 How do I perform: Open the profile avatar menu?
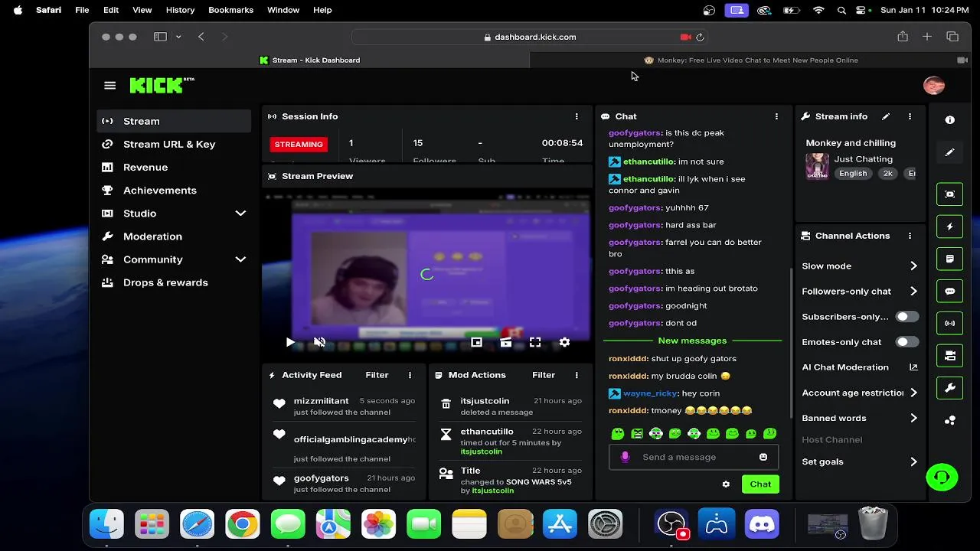click(x=934, y=86)
